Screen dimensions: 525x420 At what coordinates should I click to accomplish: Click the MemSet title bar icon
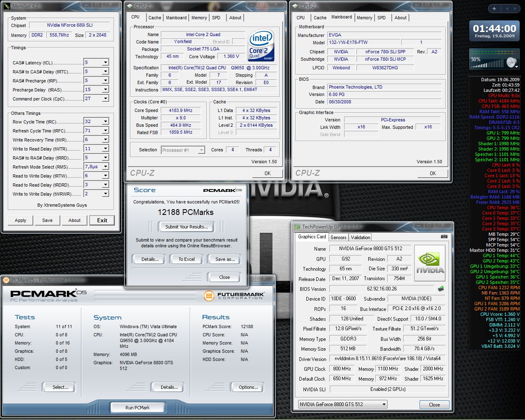pos(8,6)
